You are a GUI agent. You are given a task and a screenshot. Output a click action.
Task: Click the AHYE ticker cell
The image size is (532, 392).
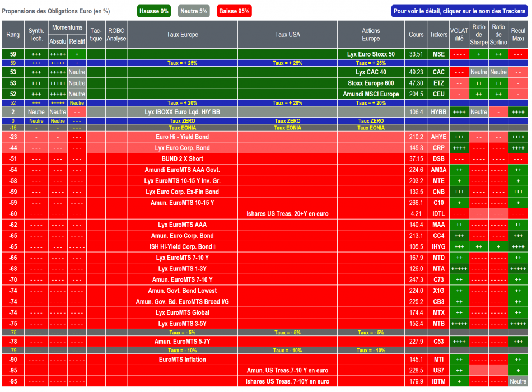tap(438, 137)
